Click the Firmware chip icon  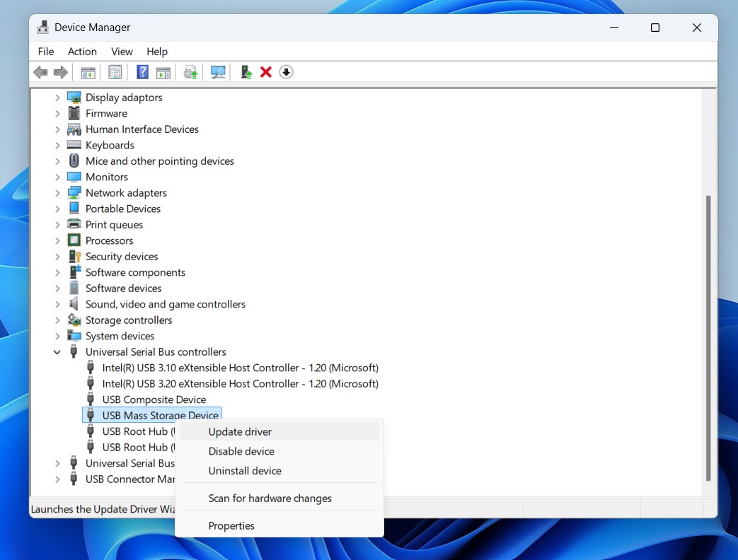point(74,113)
